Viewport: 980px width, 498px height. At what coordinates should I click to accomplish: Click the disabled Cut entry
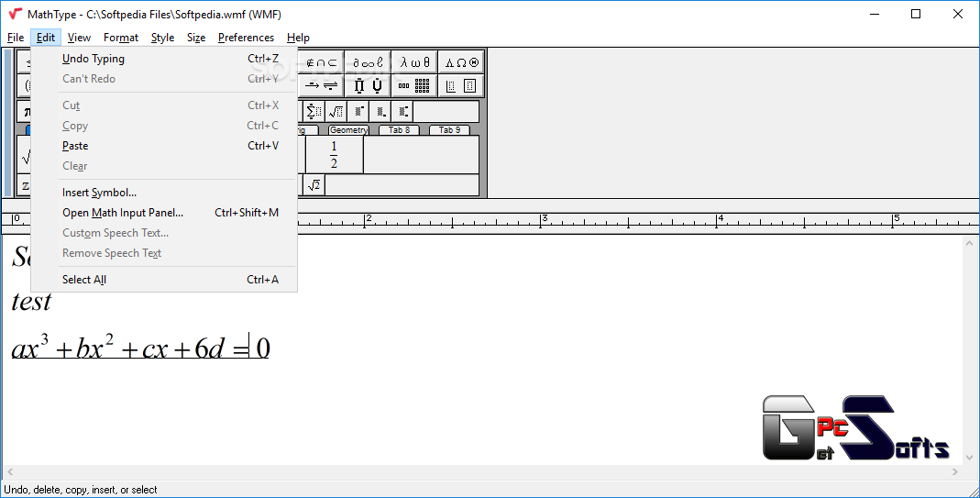coord(164,105)
